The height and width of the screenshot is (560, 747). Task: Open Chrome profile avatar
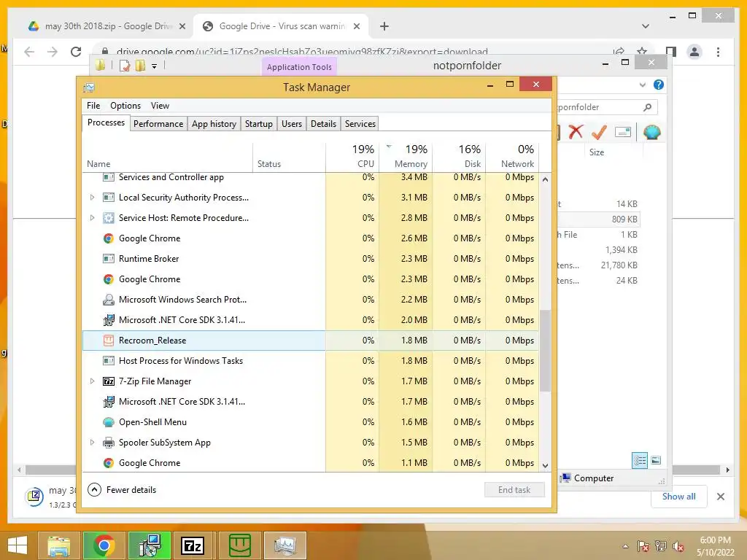point(694,52)
